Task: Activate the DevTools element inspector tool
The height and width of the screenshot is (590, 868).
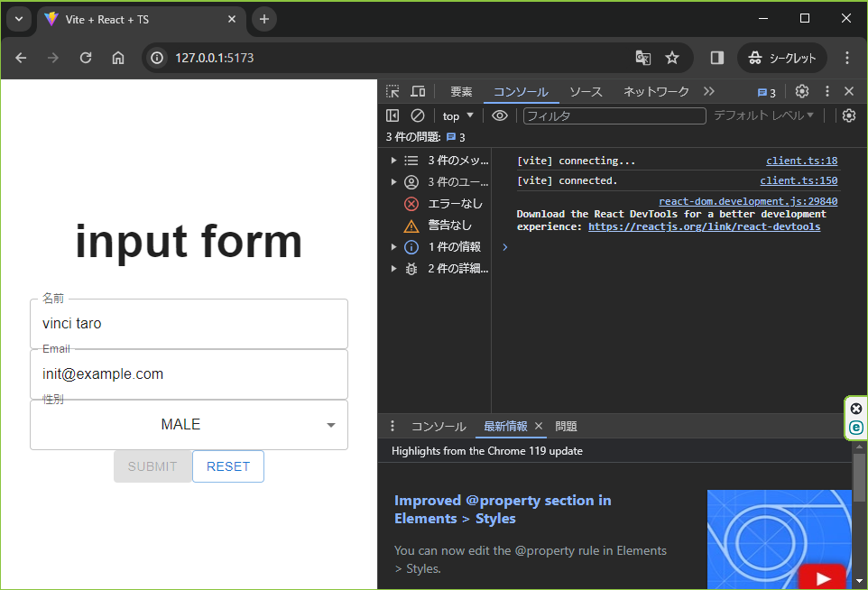Action: coord(392,91)
